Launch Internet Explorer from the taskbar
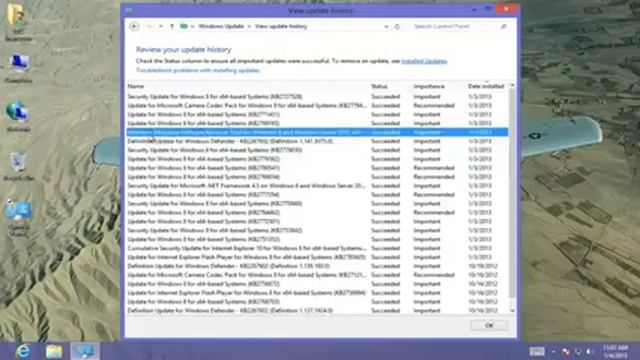The height and width of the screenshot is (360, 640). click(x=22, y=351)
